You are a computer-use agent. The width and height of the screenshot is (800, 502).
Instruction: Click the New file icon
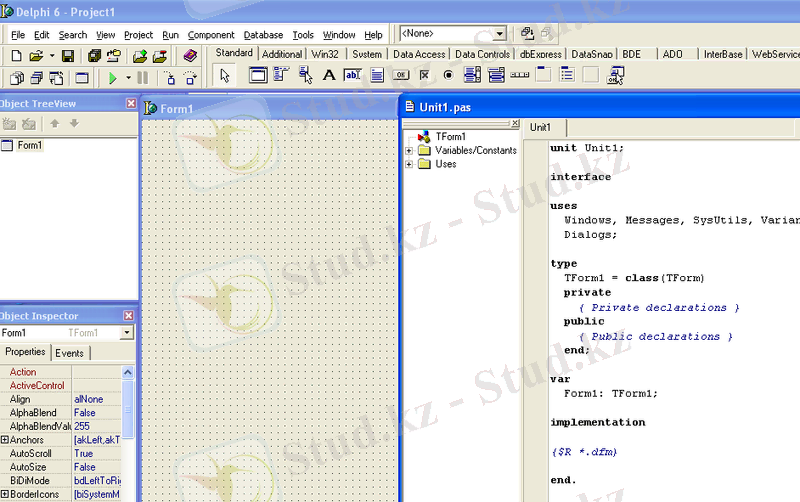[x=15, y=56]
